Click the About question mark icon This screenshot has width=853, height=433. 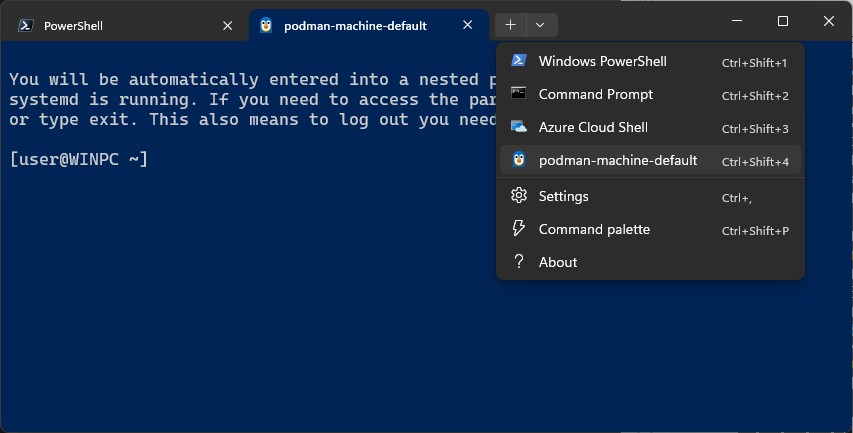pyautogui.click(x=519, y=262)
